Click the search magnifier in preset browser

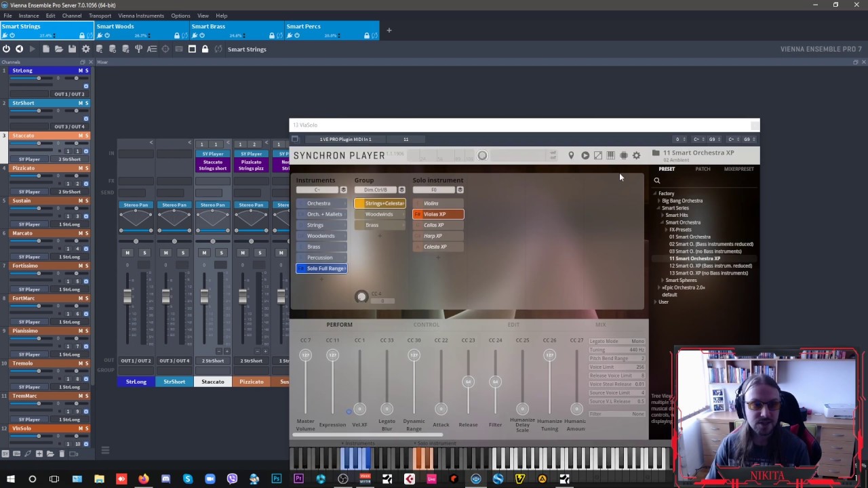(x=656, y=180)
